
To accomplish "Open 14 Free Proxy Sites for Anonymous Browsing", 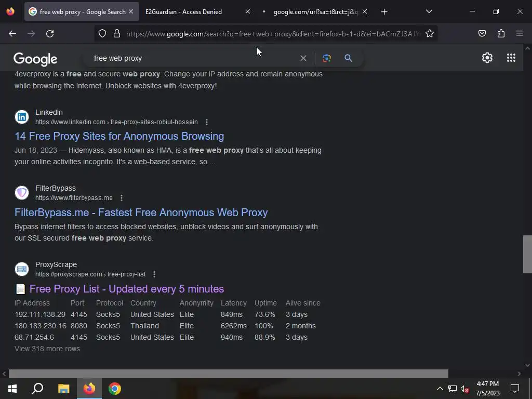I will click(119, 136).
